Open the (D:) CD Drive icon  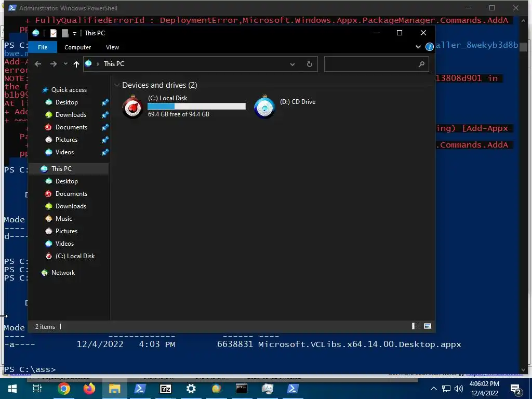click(264, 107)
